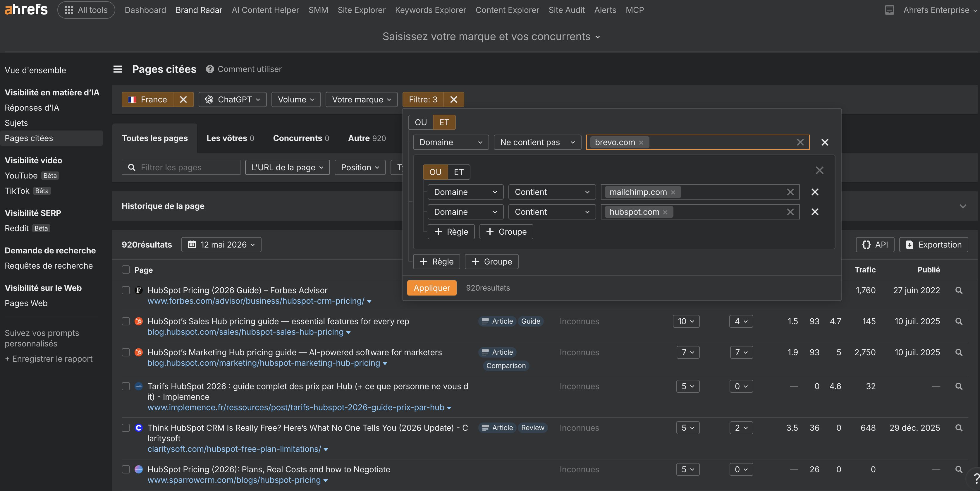
Task: Check the HubSpot Sales Hub pricing row
Action: pyautogui.click(x=126, y=322)
